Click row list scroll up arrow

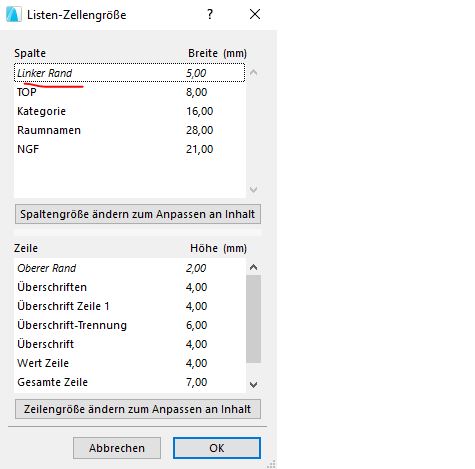coord(253,267)
